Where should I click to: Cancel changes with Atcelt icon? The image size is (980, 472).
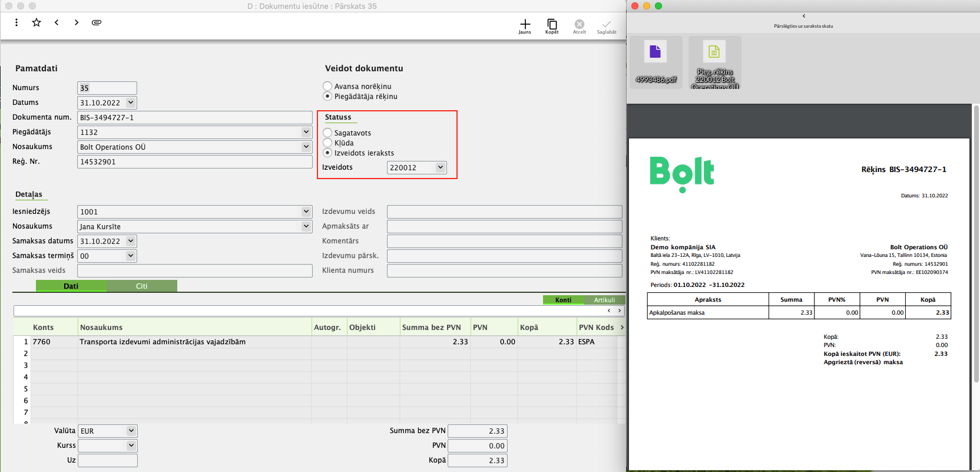[x=580, y=26]
